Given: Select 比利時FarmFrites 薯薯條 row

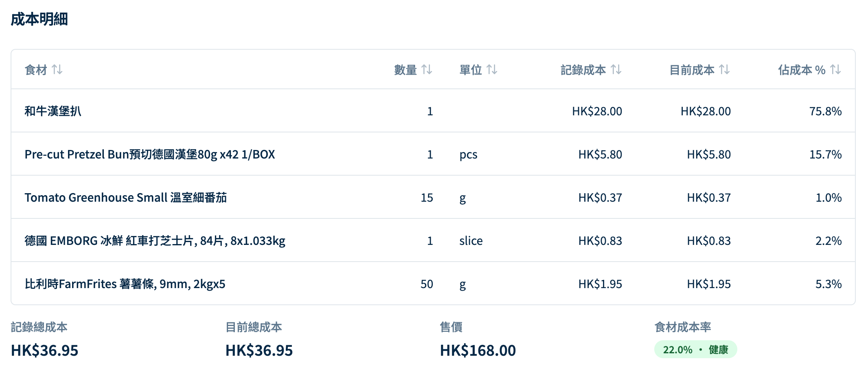Looking at the screenshot, I should (x=433, y=284).
